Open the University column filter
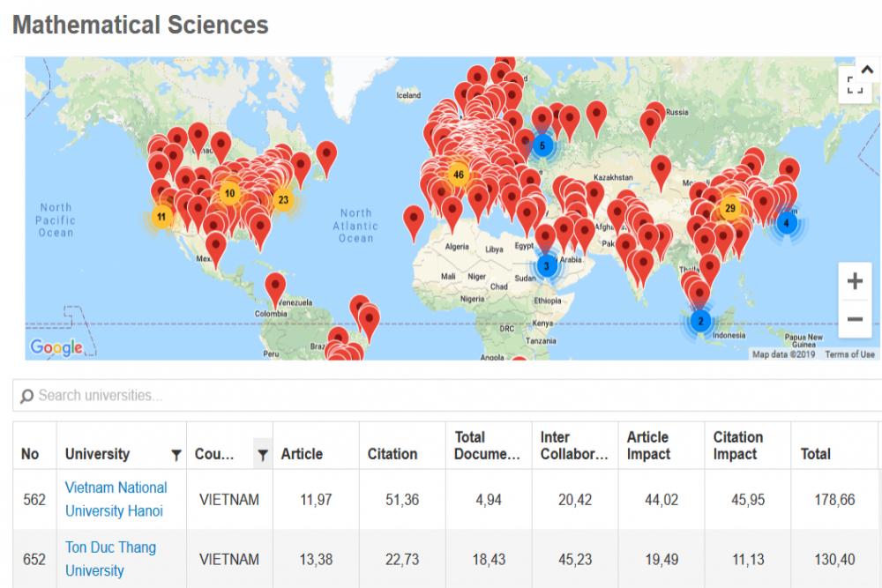The height and width of the screenshot is (588, 882). [x=176, y=455]
